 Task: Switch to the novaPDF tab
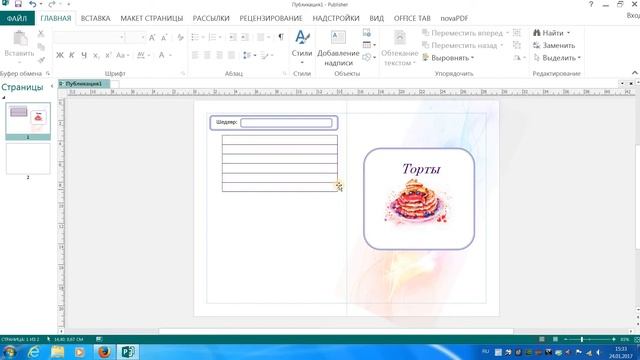coord(454,18)
